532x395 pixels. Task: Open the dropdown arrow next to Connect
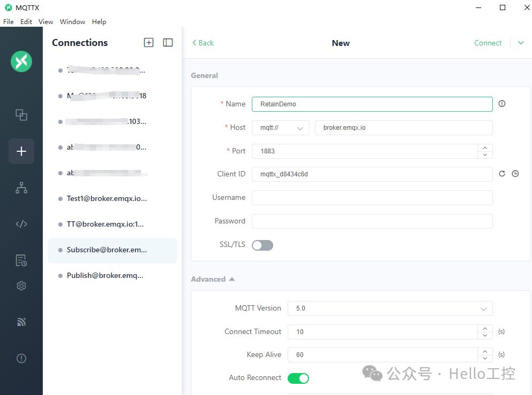(x=521, y=43)
